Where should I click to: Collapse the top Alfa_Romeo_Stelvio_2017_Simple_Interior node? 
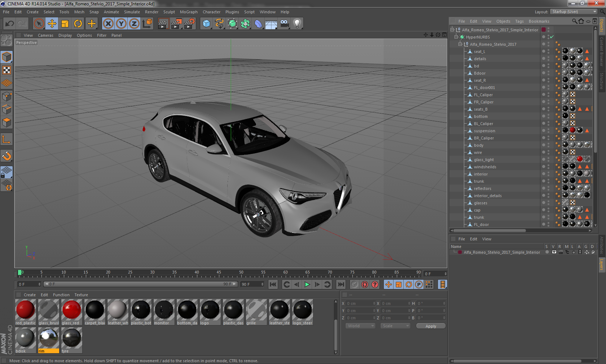coord(452,30)
